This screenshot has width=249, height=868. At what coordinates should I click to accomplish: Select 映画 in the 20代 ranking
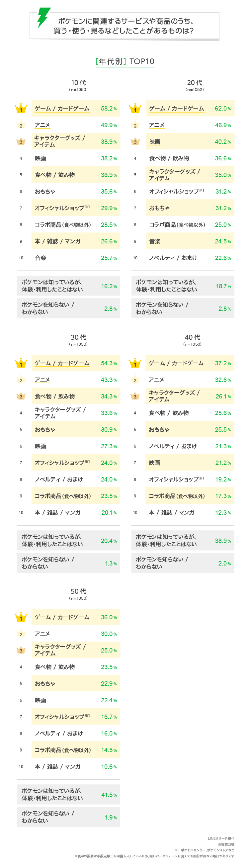tap(155, 142)
